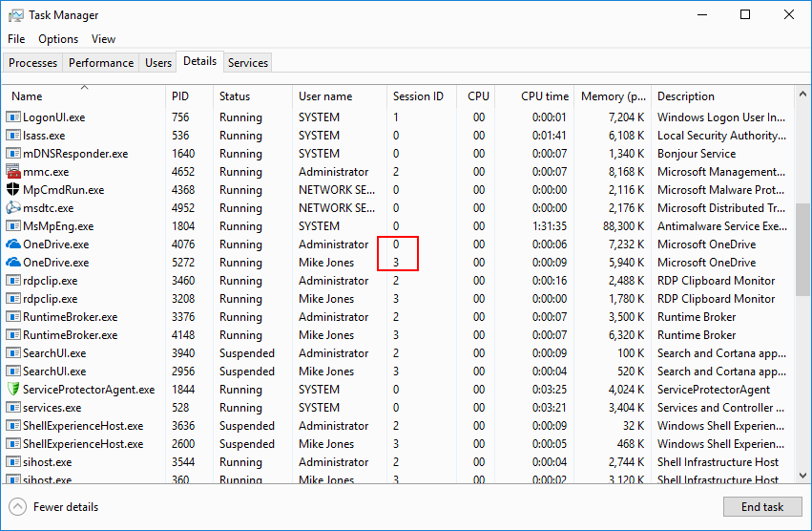Click the ServiceProtectorAgent.exe green shield icon

(13, 390)
